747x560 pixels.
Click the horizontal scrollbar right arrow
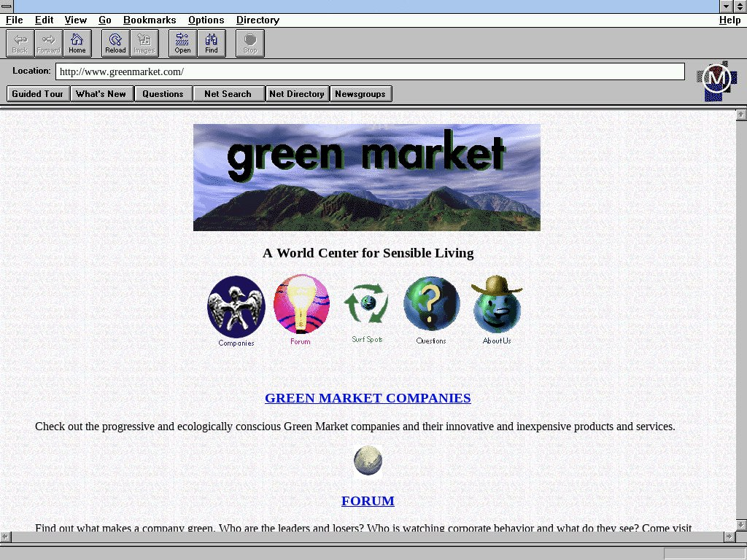point(729,537)
